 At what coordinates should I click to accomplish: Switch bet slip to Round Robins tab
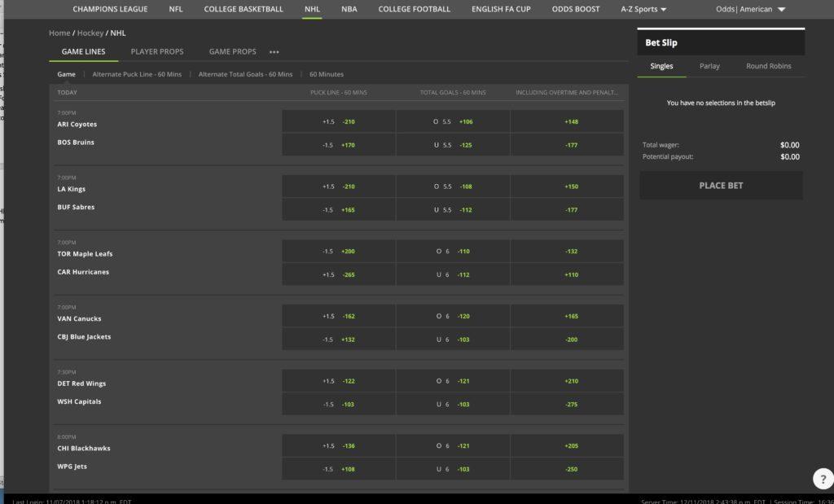(x=769, y=66)
